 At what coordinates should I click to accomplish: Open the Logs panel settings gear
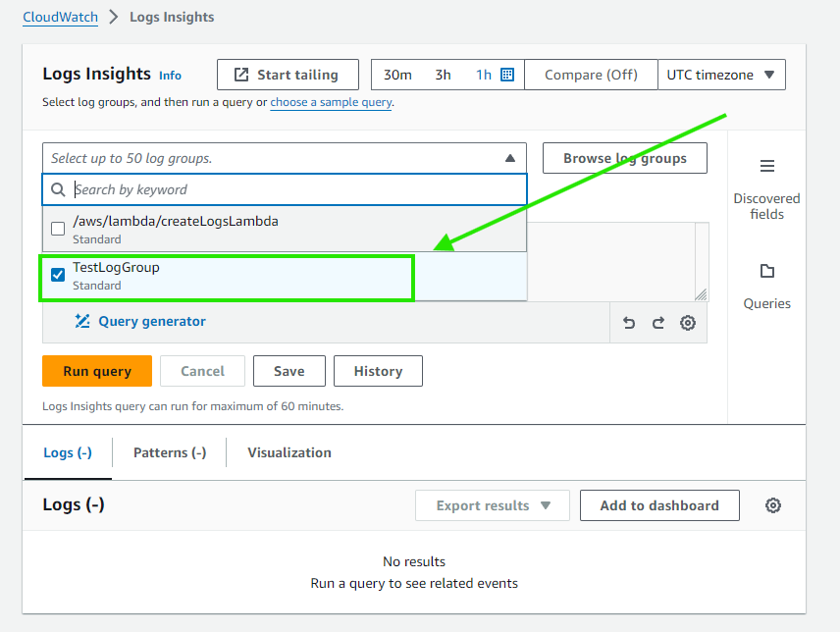[773, 504]
